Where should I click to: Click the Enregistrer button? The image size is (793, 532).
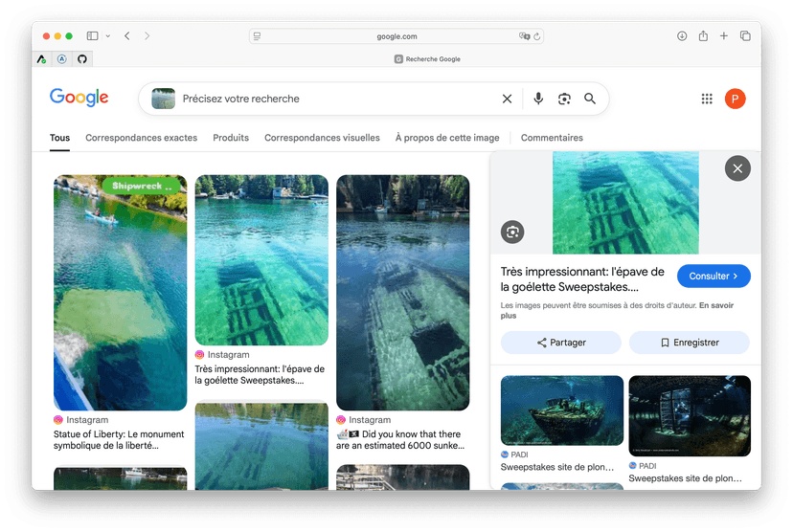689,343
